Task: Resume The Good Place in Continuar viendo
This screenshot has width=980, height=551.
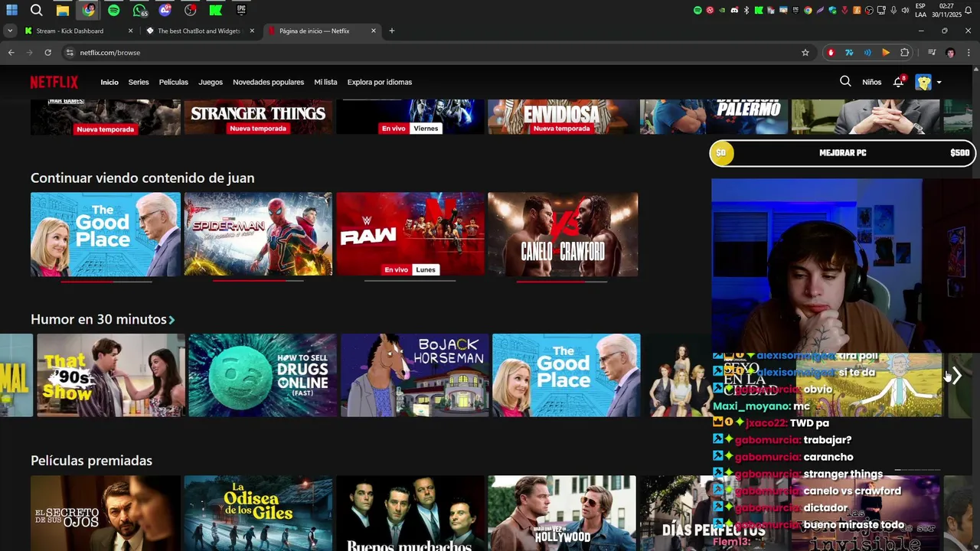Action: (x=106, y=234)
